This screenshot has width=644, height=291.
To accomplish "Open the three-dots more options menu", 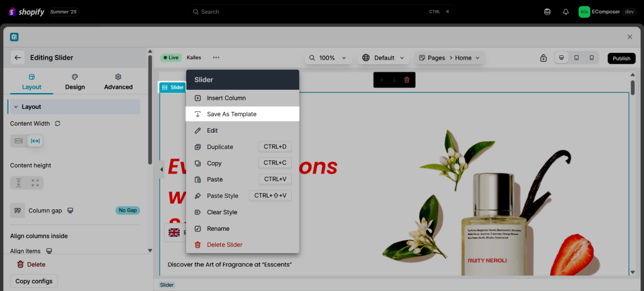I will 216,58.
